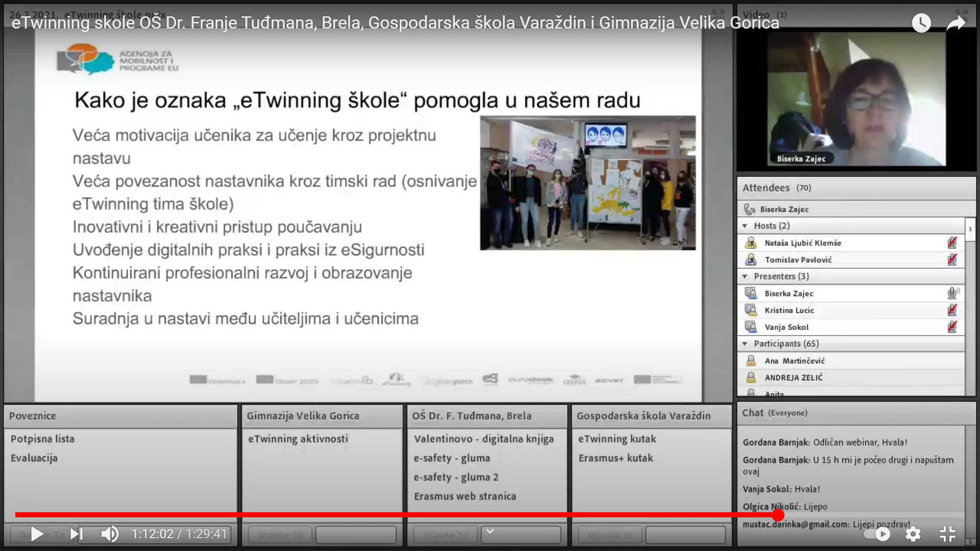Click Nataša Ljubić Klemše muted microphone icon

pyautogui.click(x=952, y=243)
